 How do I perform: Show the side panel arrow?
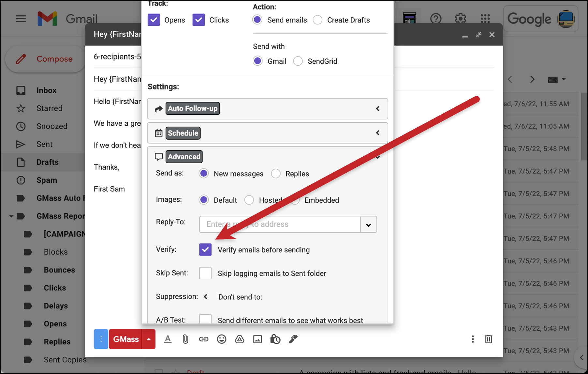581,358
